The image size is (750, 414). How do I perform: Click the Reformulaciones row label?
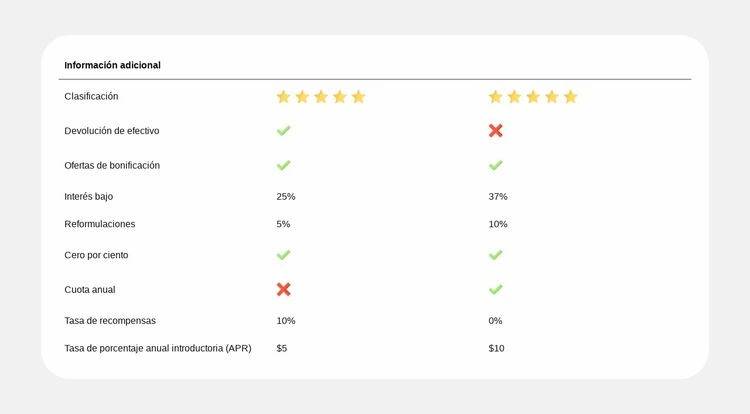99,224
